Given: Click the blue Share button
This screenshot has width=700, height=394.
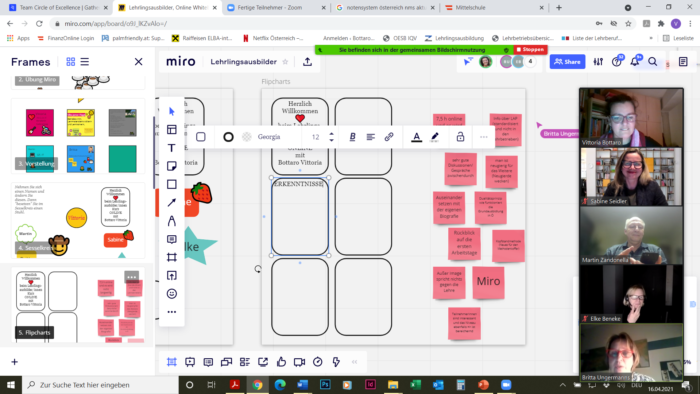Looking at the screenshot, I should (567, 62).
